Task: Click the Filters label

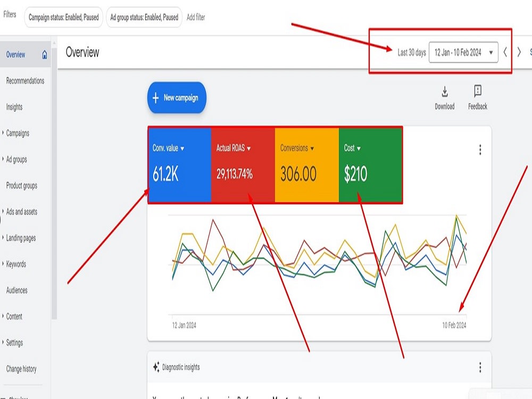Action: tap(10, 14)
